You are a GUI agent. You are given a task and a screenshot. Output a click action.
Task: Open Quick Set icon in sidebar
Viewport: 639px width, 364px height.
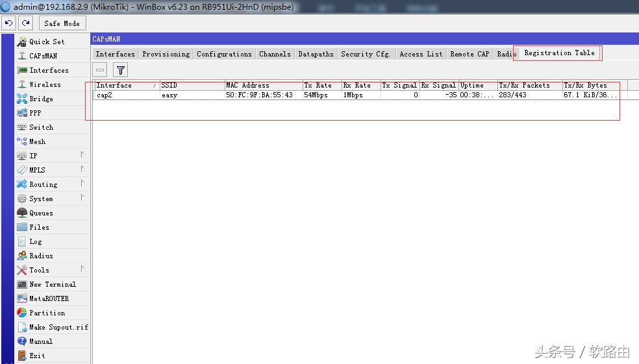21,42
